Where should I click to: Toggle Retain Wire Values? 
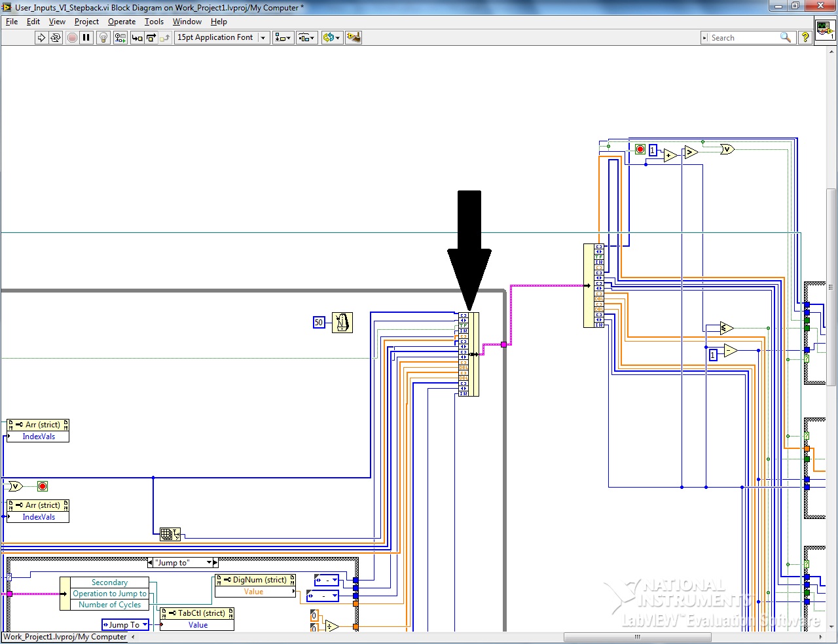point(120,38)
